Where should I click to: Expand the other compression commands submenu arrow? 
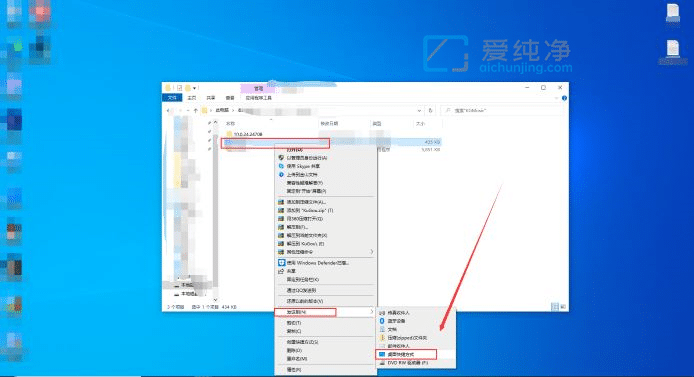[371, 252]
